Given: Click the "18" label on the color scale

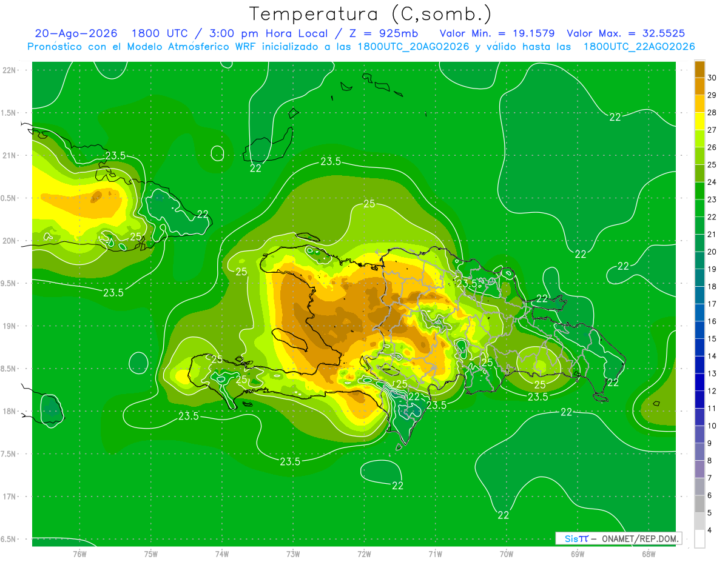Looking at the screenshot, I should coord(712,286).
